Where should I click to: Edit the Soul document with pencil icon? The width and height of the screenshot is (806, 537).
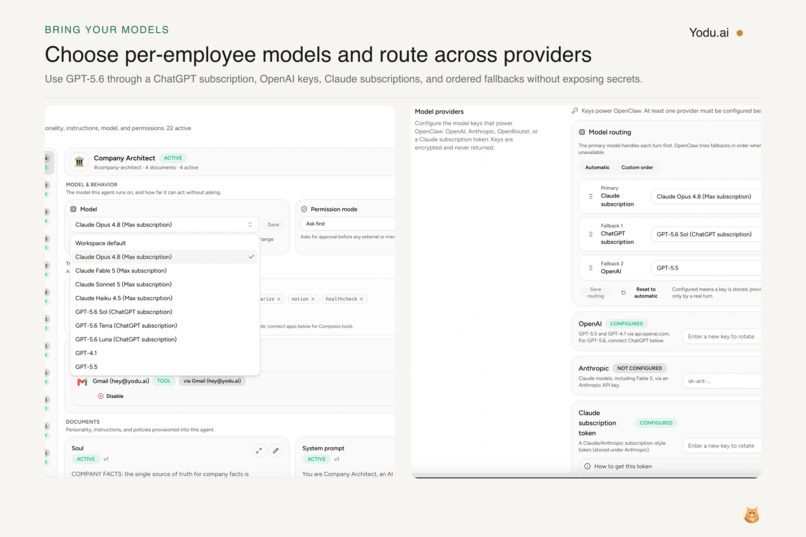tap(276, 451)
